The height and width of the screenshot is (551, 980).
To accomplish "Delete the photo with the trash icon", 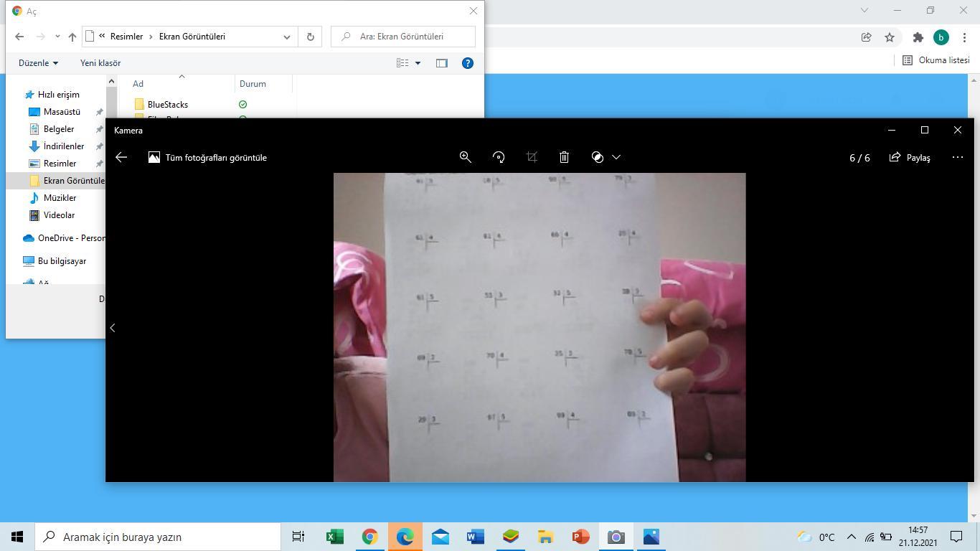I will (x=565, y=157).
